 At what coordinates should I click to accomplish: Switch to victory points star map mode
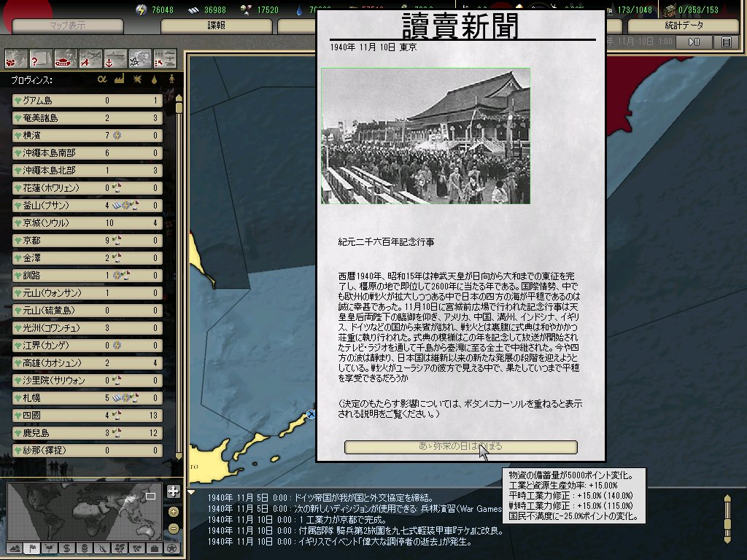tap(172, 548)
